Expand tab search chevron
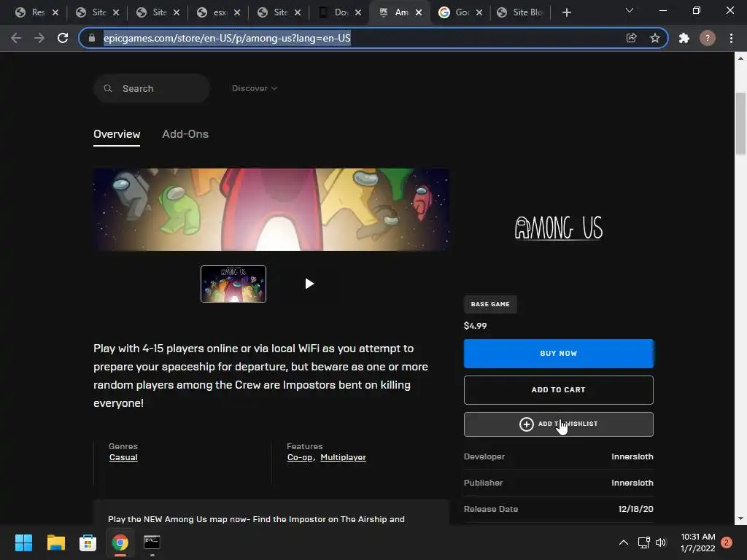 pyautogui.click(x=630, y=10)
